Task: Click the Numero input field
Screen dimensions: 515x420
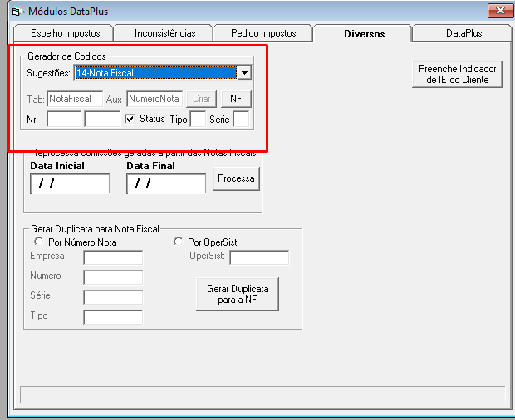Action: click(113, 277)
